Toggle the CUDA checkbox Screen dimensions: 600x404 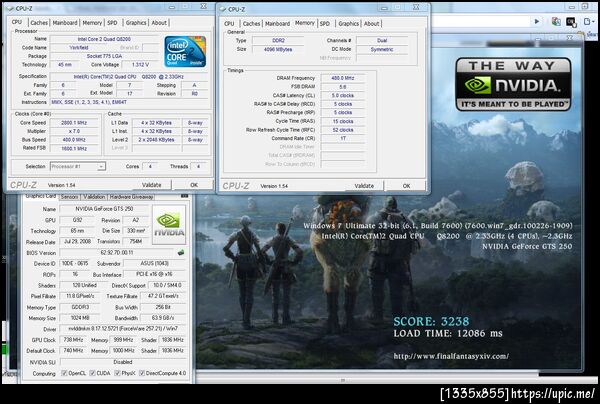point(92,373)
